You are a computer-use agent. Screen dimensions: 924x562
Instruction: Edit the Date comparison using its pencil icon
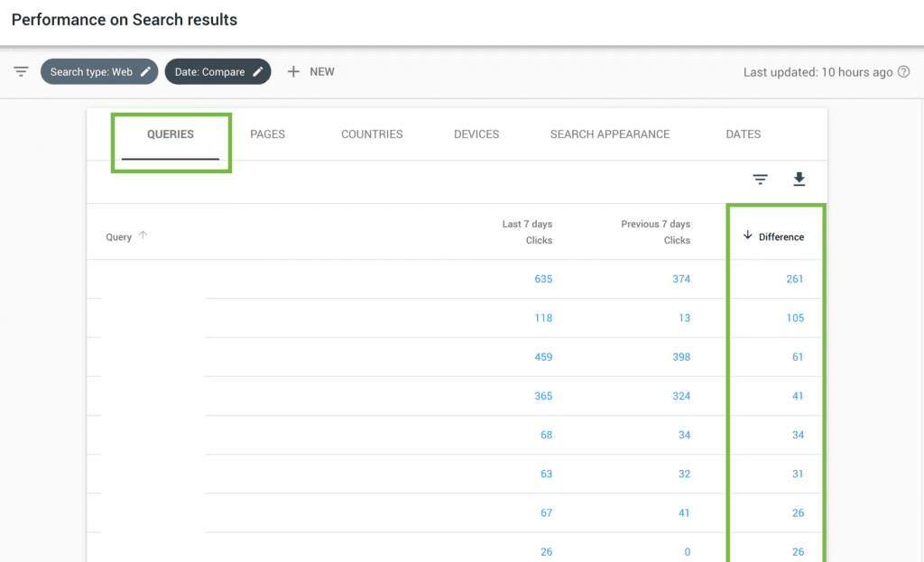point(258,71)
